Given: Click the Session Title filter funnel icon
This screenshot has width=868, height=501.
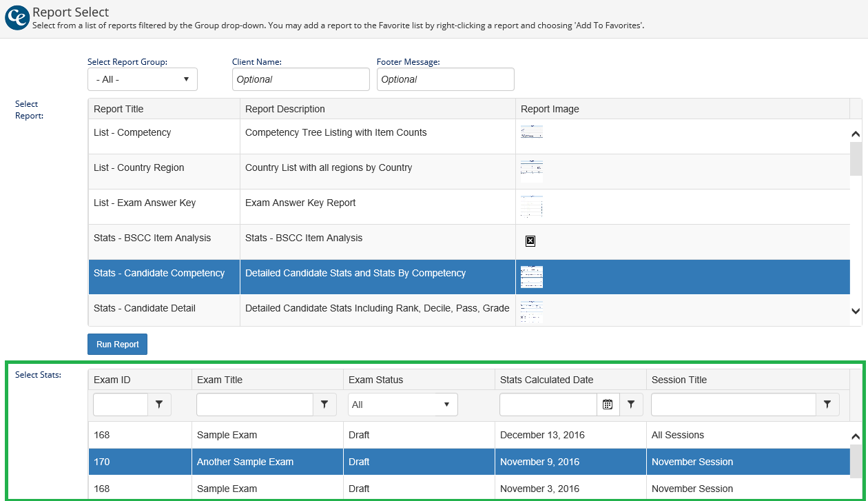Looking at the screenshot, I should 827,405.
